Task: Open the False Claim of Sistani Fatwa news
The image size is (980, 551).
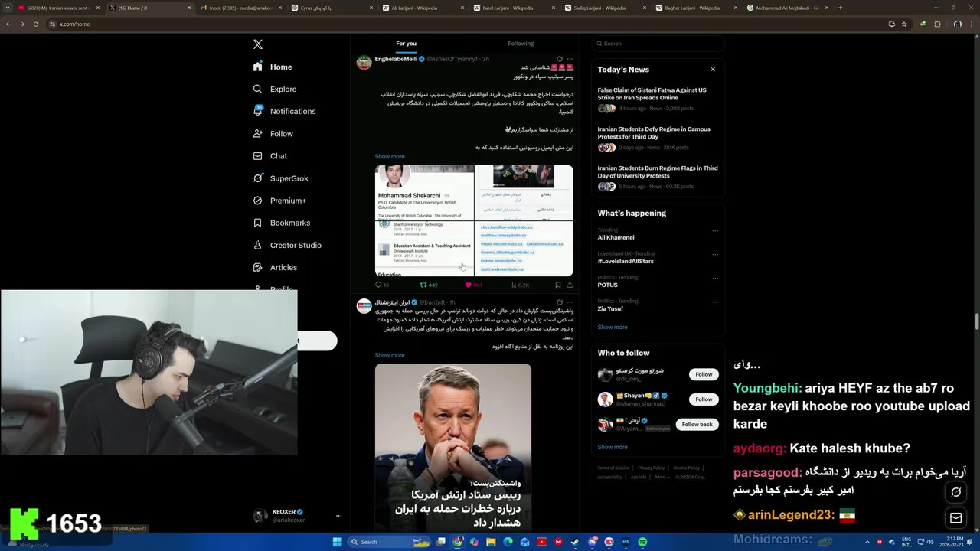Action: 652,94
